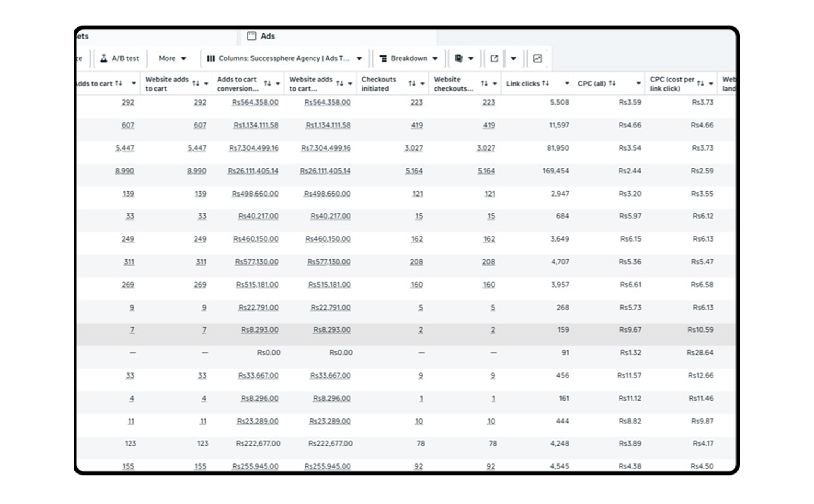This screenshot has height=504, width=814.
Task: Click the Columns bars icon
Action: [211, 58]
